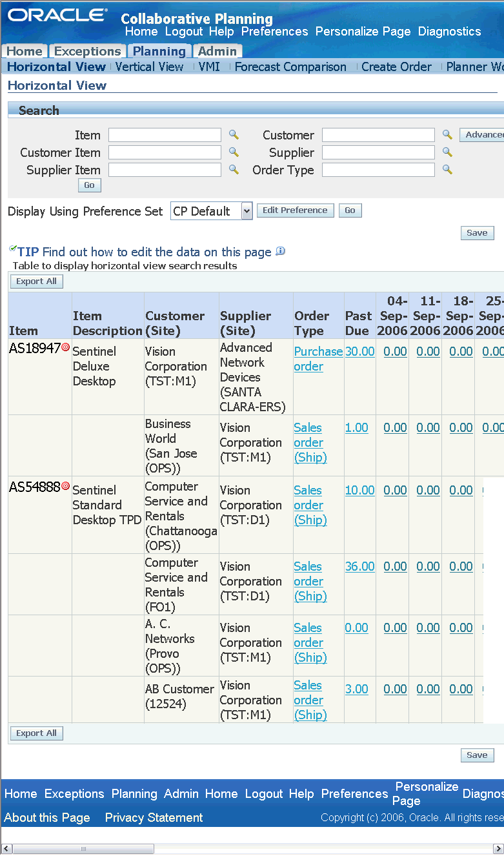Open the Item search lookup icon

click(x=234, y=135)
